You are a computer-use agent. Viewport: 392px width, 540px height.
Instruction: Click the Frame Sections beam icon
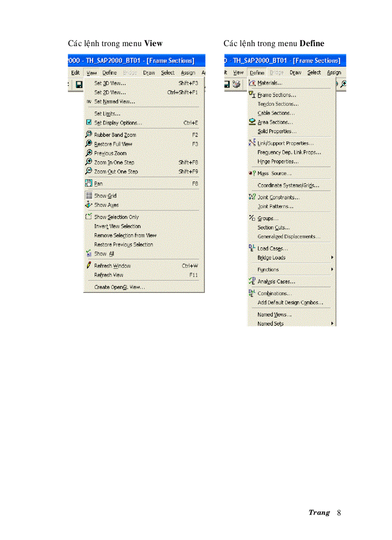252,95
